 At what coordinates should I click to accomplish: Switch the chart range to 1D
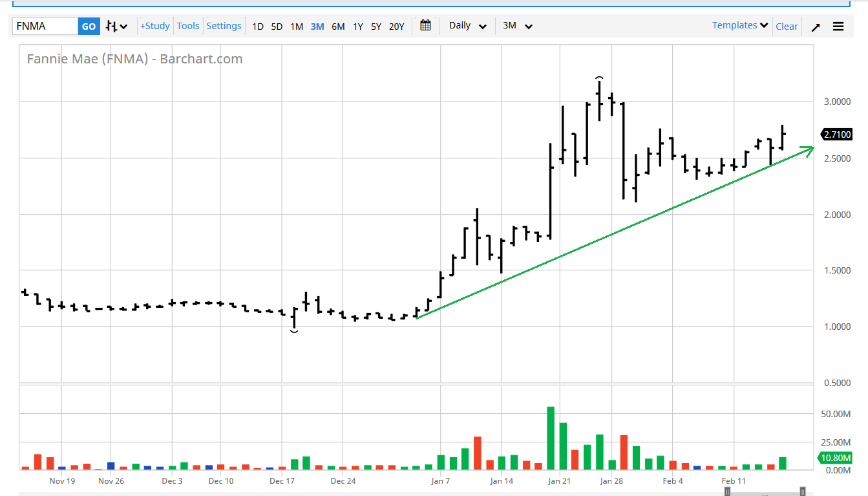(258, 27)
